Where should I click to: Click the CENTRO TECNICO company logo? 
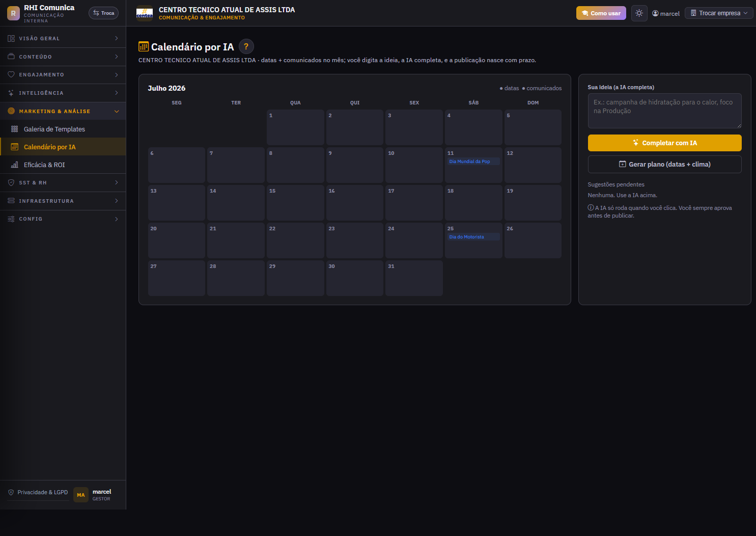(145, 13)
